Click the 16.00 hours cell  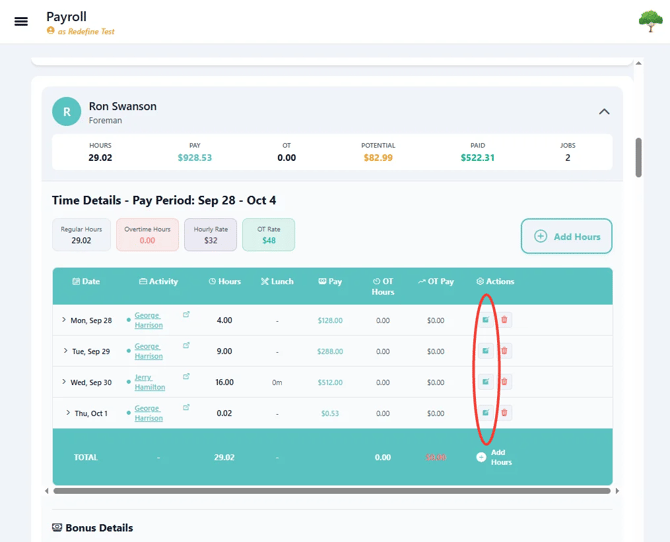224,382
